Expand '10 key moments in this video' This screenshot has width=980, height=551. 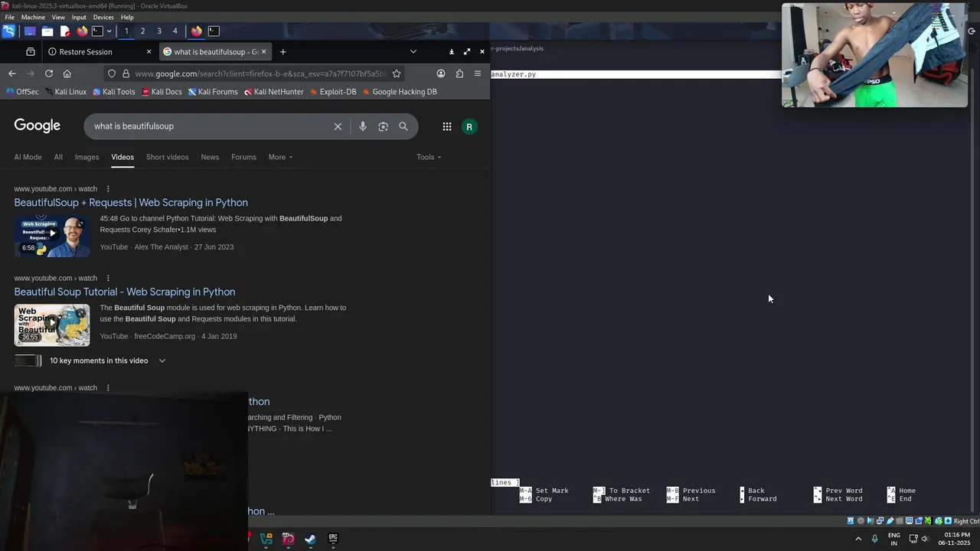107,360
